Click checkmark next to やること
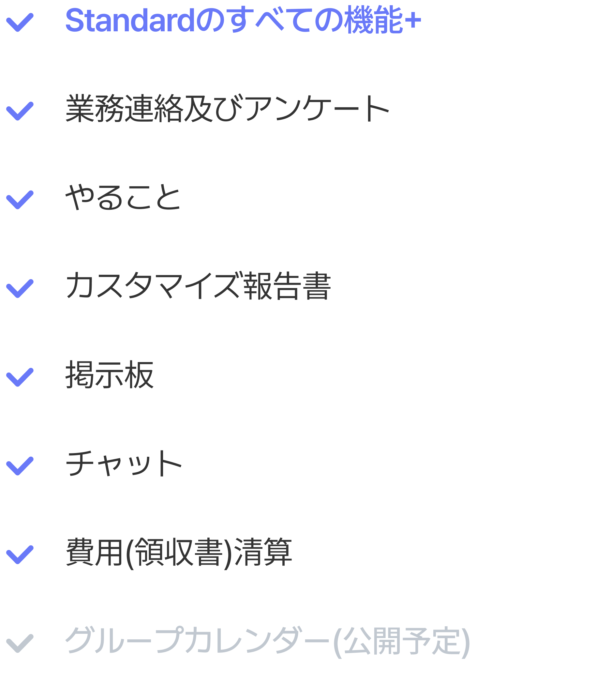The height and width of the screenshot is (700, 611). pos(20,200)
